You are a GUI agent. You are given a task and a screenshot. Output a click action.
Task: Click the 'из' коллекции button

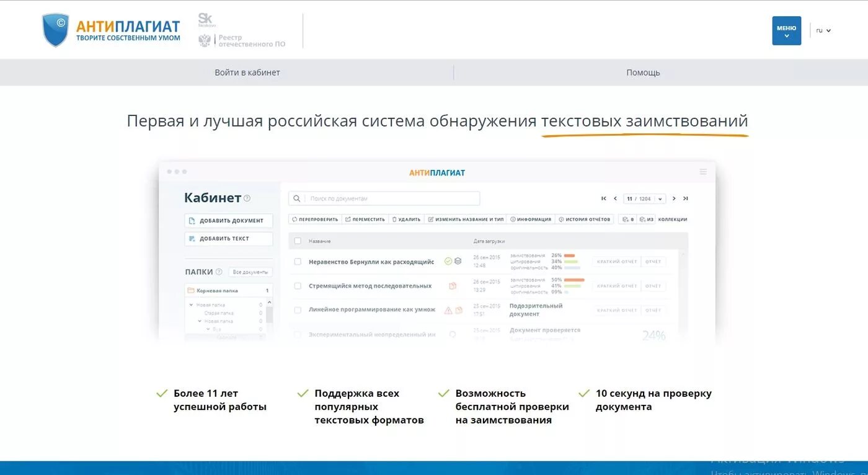tap(647, 219)
